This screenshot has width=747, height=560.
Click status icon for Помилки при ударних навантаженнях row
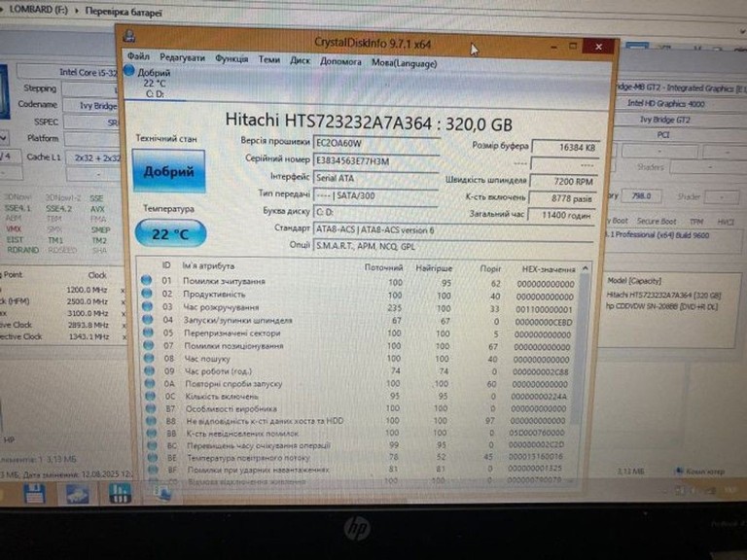point(154,469)
